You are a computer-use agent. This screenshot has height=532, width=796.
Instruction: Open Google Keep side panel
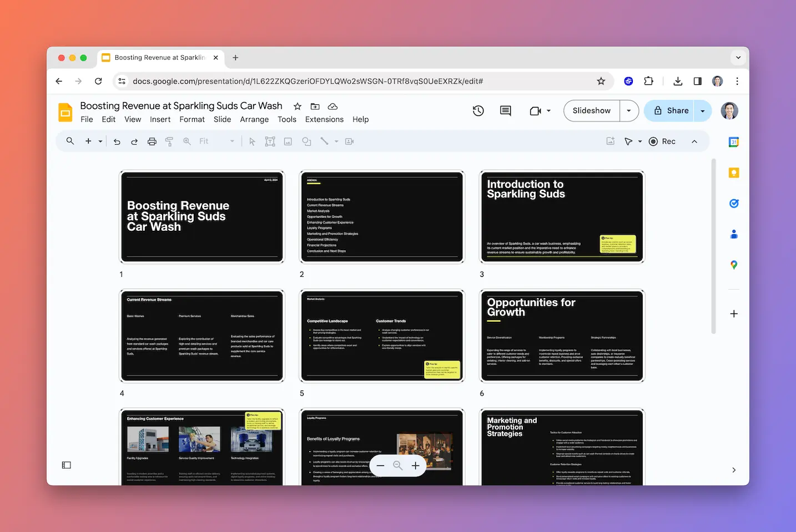734,173
